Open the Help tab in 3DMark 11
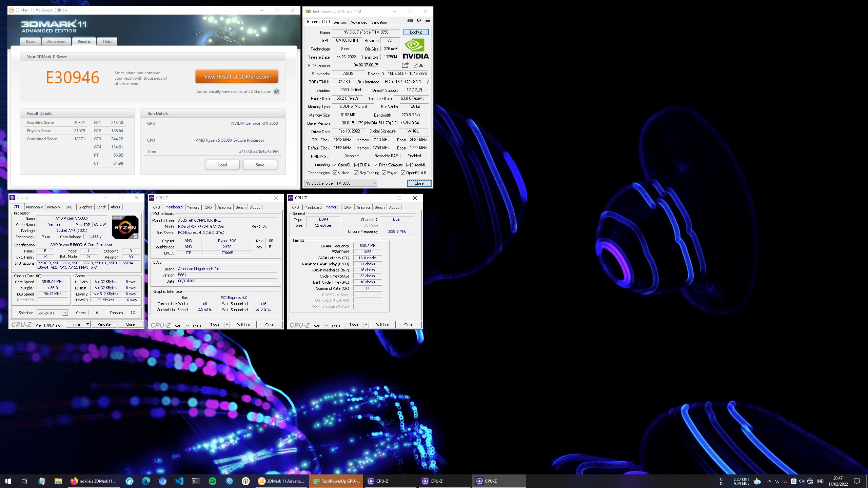Viewport: 868px width, 488px height. point(107,41)
